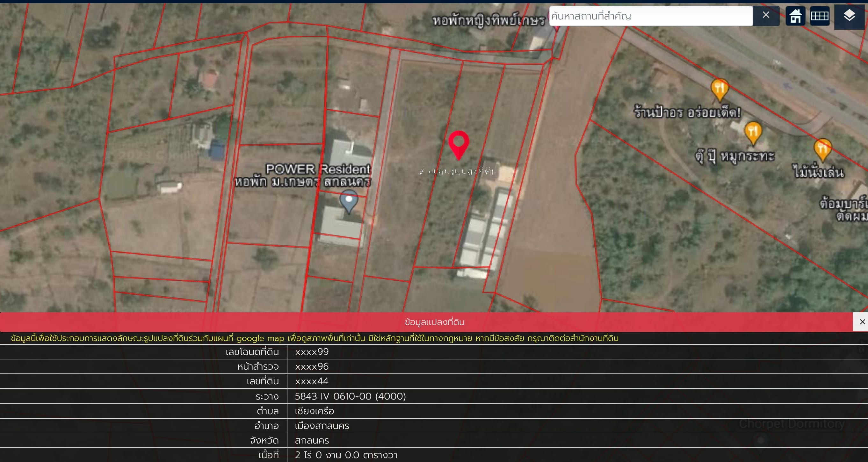The width and height of the screenshot is (868, 462).
Task: Click the ตำบล เชียงเครือ value
Action: [x=315, y=411]
